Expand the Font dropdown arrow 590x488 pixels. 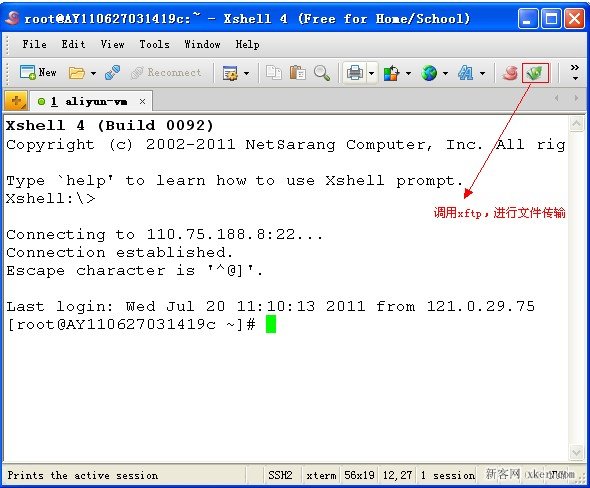tap(482, 73)
